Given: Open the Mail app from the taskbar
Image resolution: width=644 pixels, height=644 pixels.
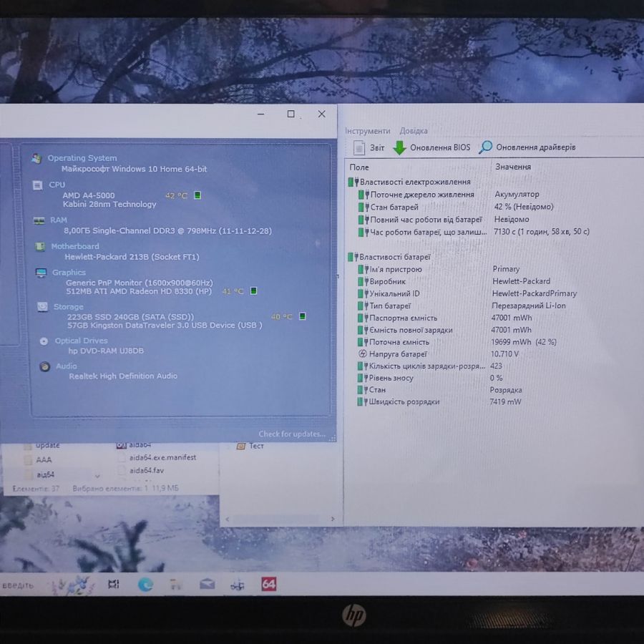Looking at the screenshot, I should coord(207,584).
